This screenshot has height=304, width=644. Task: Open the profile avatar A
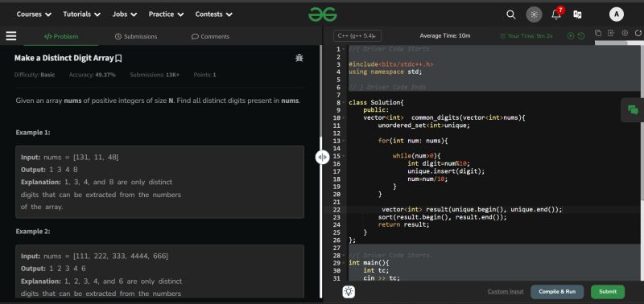[616, 14]
